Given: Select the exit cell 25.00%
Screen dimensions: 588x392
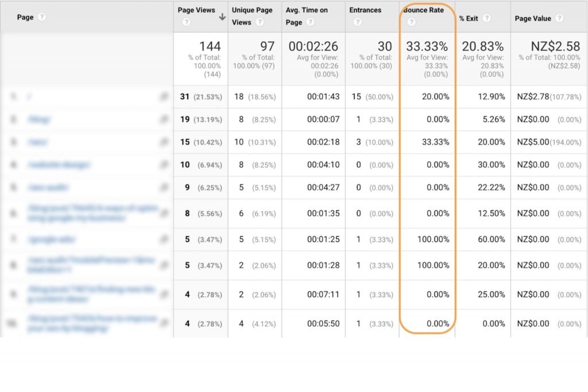Looking at the screenshot, I should click(492, 294).
